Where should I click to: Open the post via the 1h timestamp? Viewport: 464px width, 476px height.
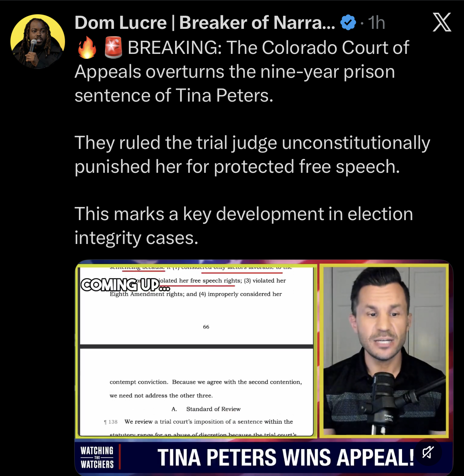tap(376, 23)
